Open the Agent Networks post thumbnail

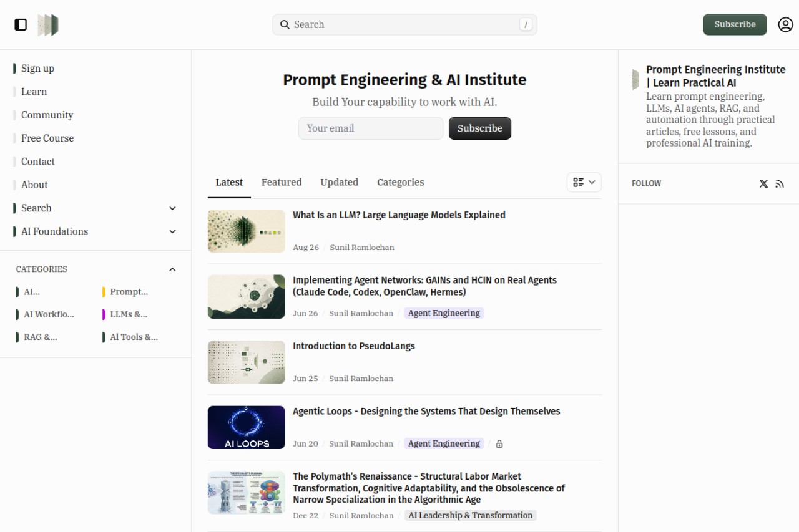click(x=247, y=297)
